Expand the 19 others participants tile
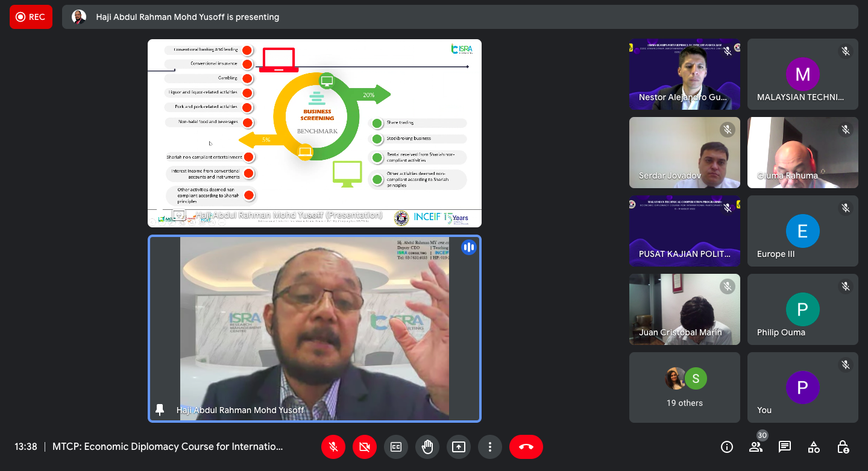Image resolution: width=868 pixels, height=471 pixels. pyautogui.click(x=685, y=387)
